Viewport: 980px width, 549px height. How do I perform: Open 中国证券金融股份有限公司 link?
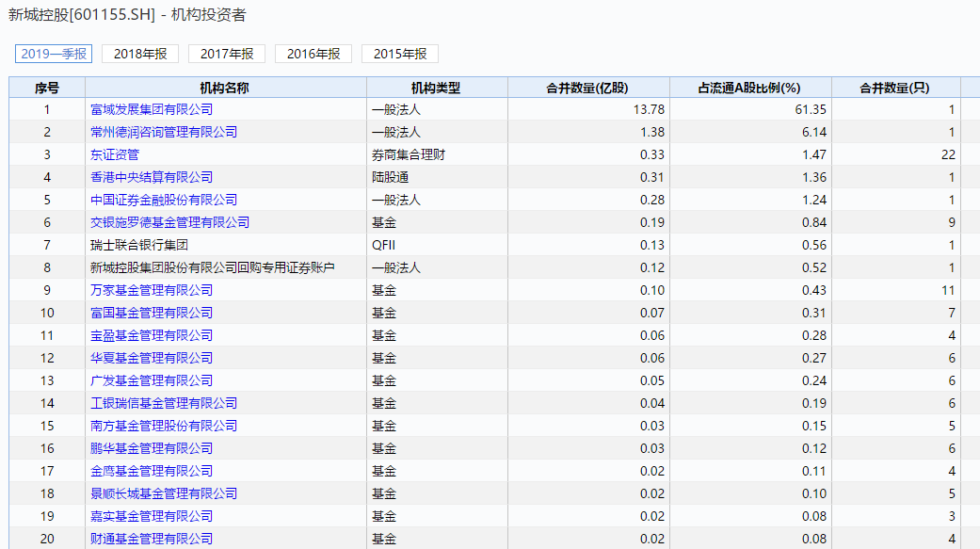click(164, 200)
